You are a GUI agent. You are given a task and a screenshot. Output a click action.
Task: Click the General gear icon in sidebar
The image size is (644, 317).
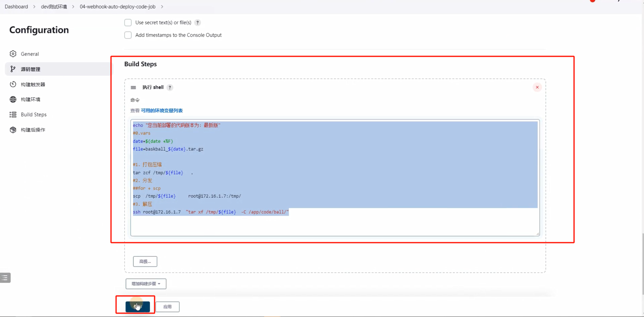tap(13, 54)
